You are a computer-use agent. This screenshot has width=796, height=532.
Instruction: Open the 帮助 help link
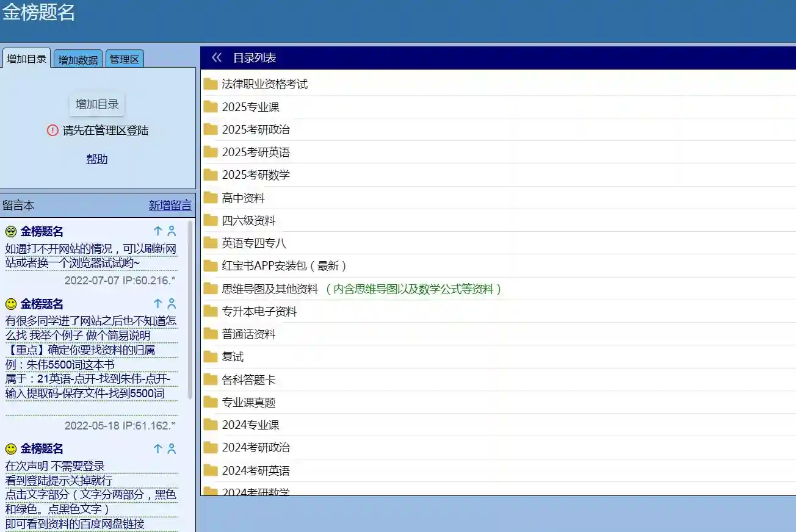tap(96, 159)
